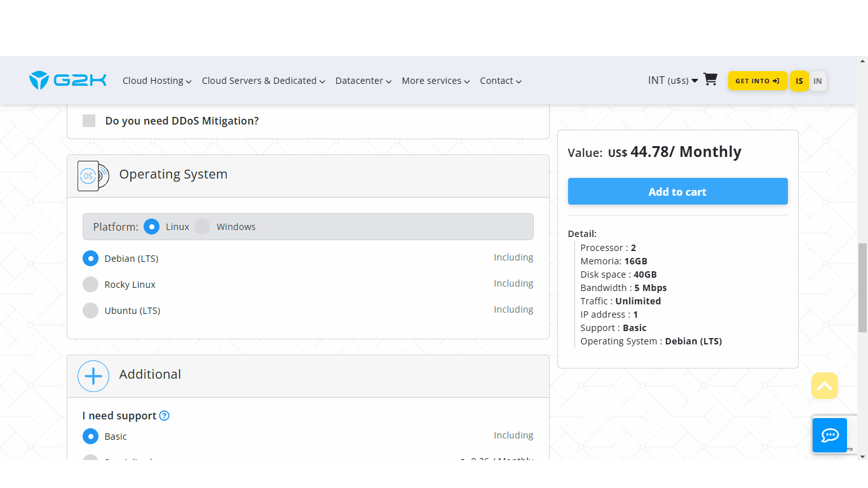Click the 'IP address : 1' detail line

(x=609, y=315)
